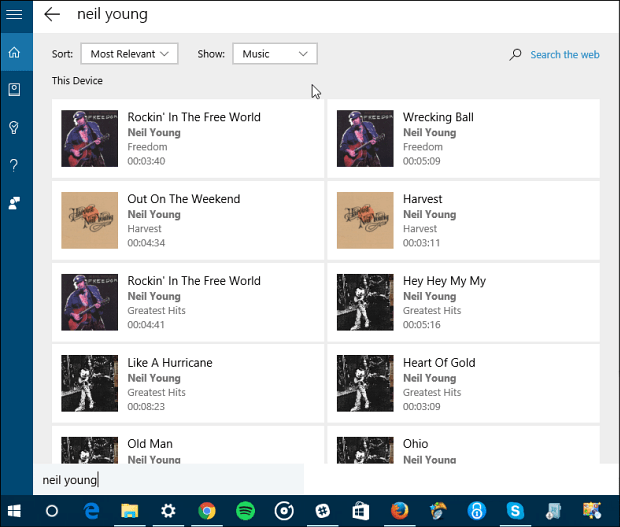Click the neil young title heading
The width and height of the screenshot is (620, 527).
pyautogui.click(x=112, y=15)
